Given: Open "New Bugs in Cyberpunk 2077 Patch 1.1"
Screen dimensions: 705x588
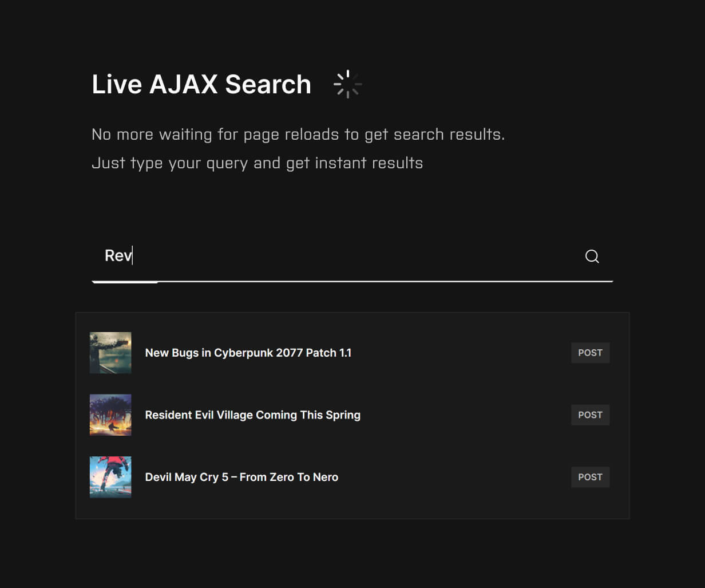Looking at the screenshot, I should (x=248, y=353).
